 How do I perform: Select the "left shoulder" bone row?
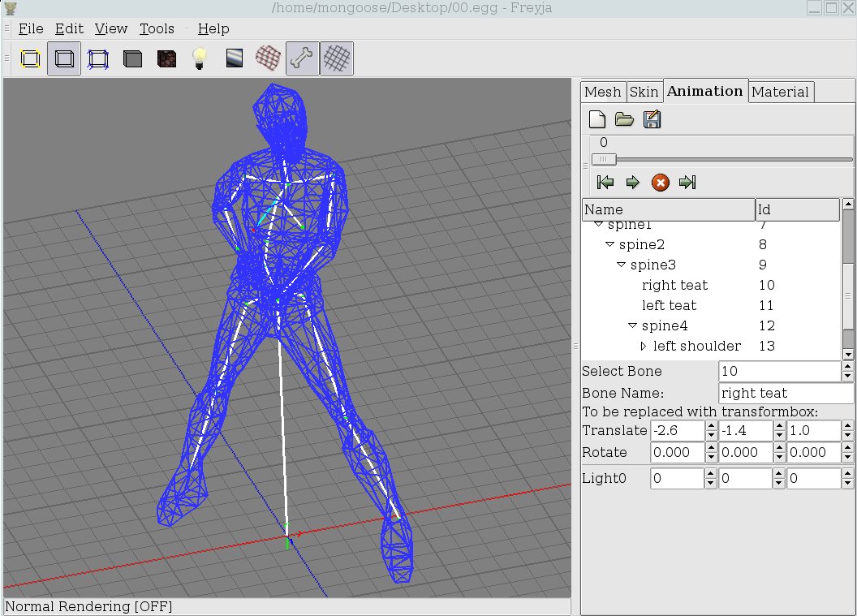tap(711, 346)
